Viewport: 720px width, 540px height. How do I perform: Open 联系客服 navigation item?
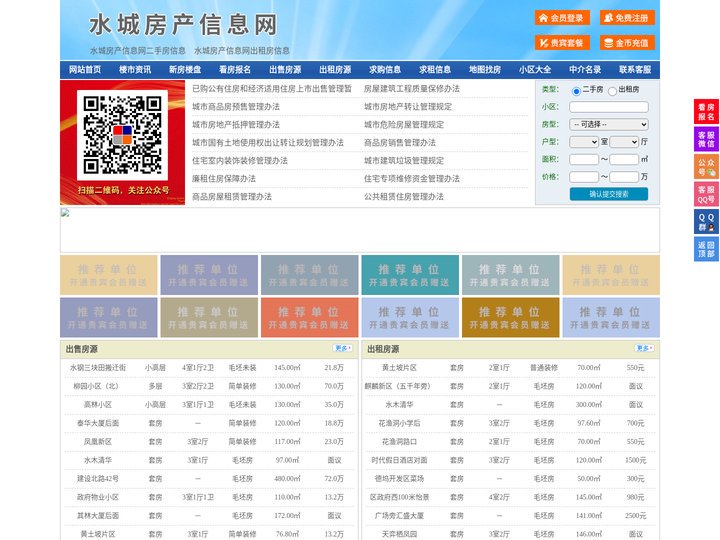635,70
